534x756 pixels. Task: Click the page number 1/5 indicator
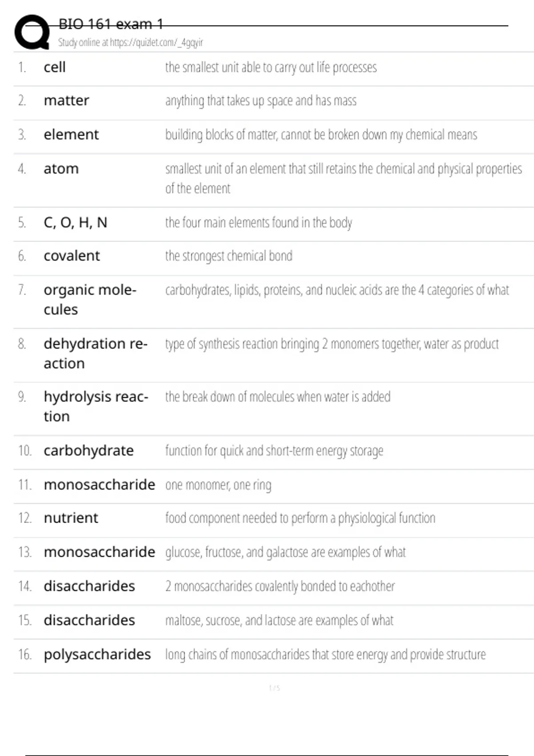274,688
